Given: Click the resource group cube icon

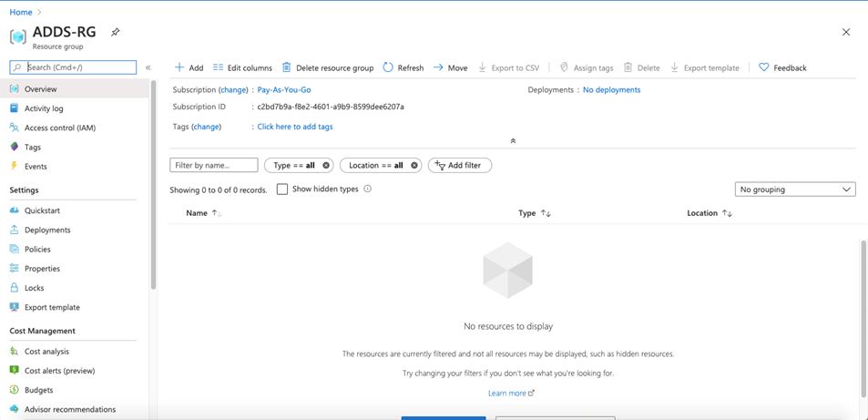Looking at the screenshot, I should click(x=17, y=37).
